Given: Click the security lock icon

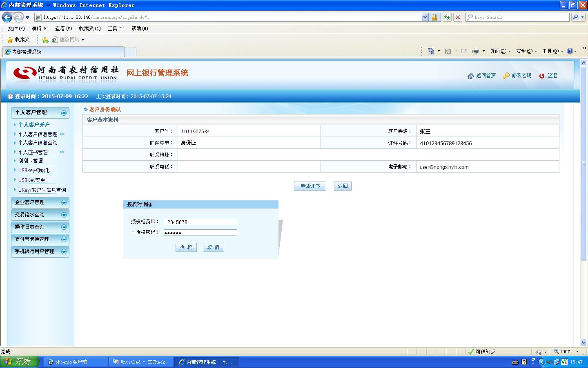Looking at the screenshot, I should point(434,17).
